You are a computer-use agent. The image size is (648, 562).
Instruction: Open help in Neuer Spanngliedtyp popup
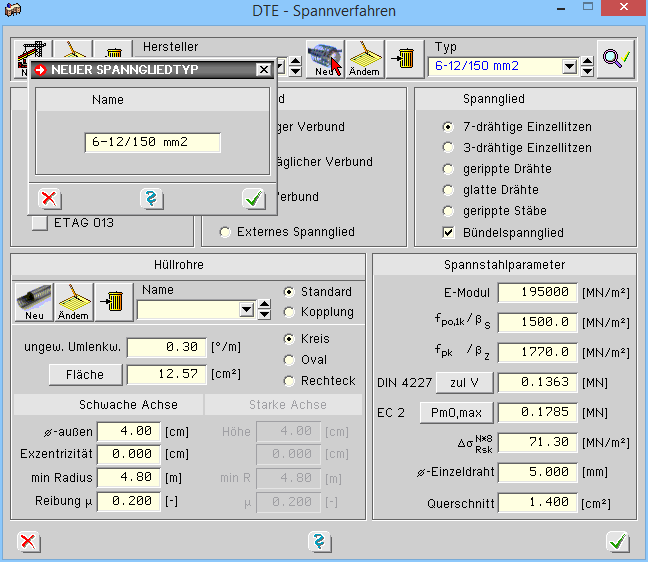coord(151,198)
